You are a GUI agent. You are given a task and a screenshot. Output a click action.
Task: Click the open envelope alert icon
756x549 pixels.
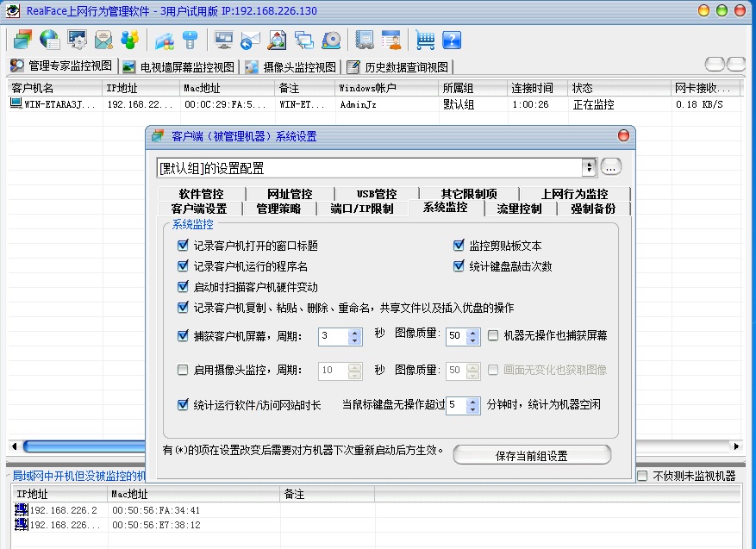(x=103, y=40)
